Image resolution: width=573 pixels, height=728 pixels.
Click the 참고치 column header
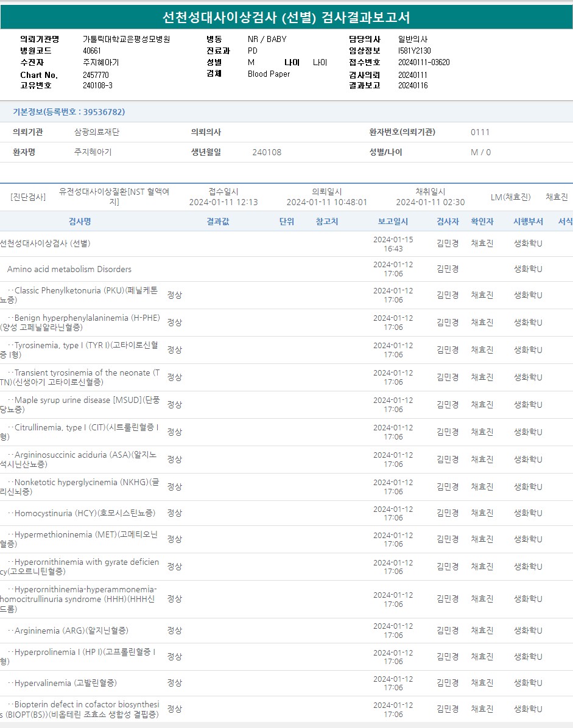[327, 222]
